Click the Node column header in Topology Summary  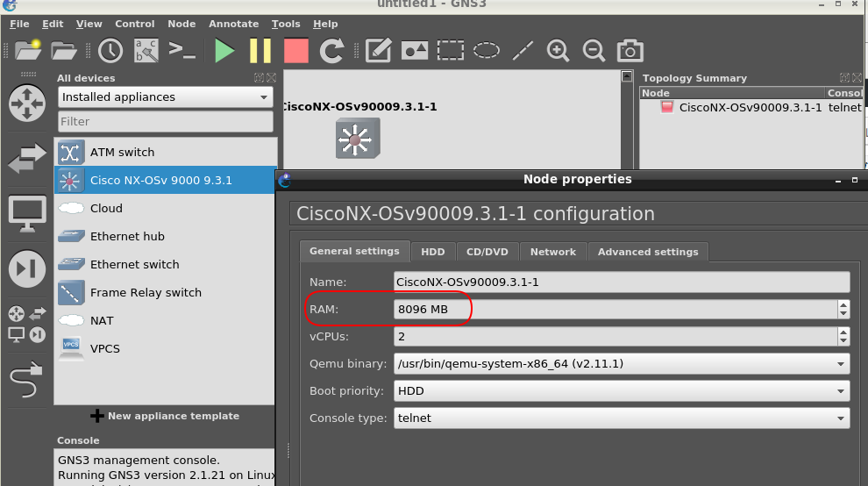tap(732, 93)
